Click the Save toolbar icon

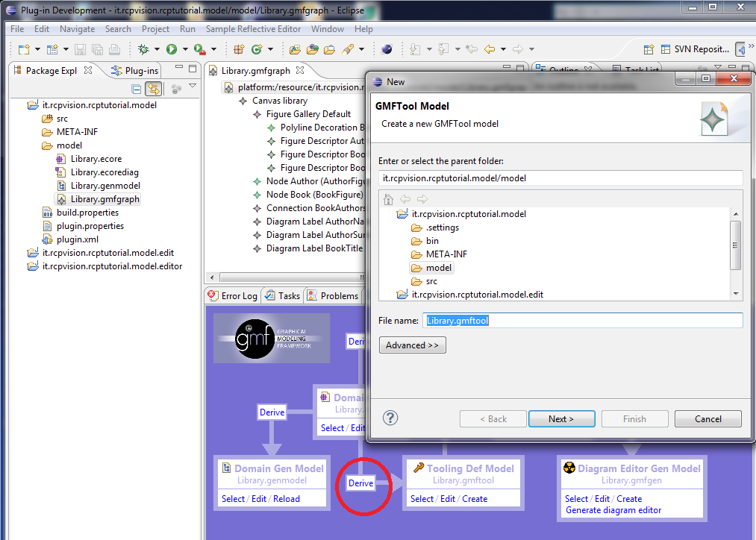pyautogui.click(x=80, y=49)
